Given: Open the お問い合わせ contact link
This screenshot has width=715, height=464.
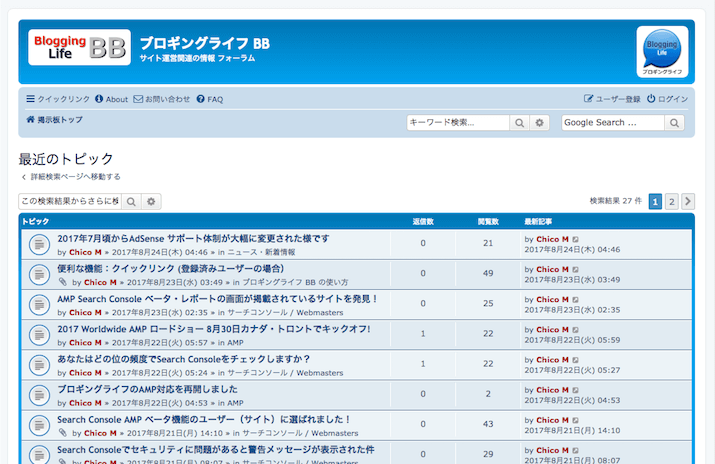Looking at the screenshot, I should tap(162, 99).
